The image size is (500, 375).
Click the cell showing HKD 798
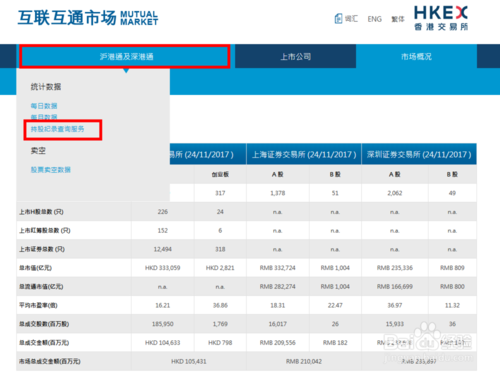tap(220, 343)
